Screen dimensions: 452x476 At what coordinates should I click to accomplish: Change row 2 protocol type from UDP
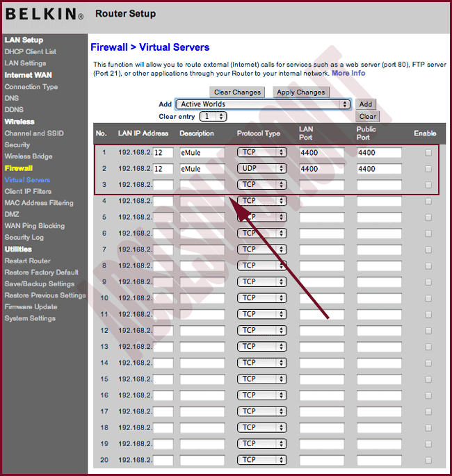click(x=261, y=169)
